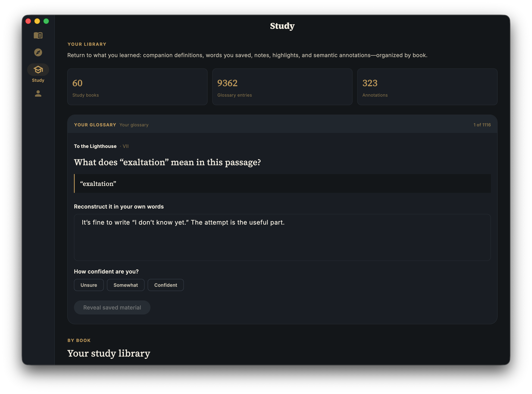
Task: Open the Annotations stat card
Action: pyautogui.click(x=427, y=87)
